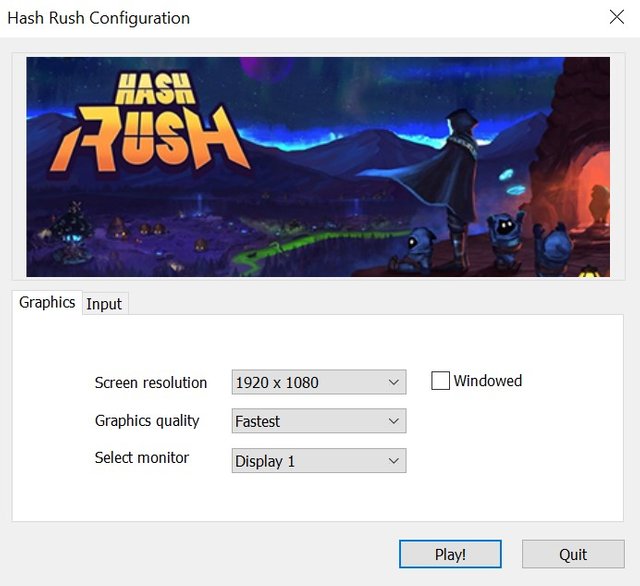Click the purple planet in banner sky

(267, 67)
